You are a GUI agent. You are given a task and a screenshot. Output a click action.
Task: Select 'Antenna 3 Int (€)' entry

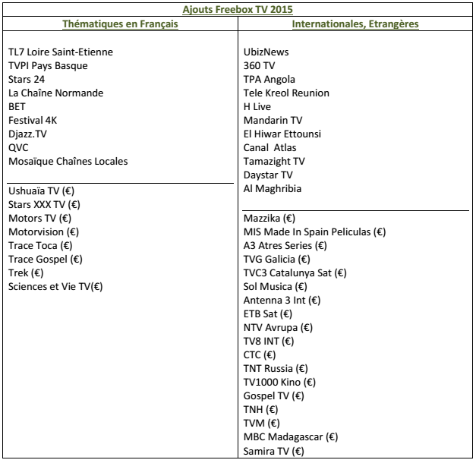[x=282, y=301]
